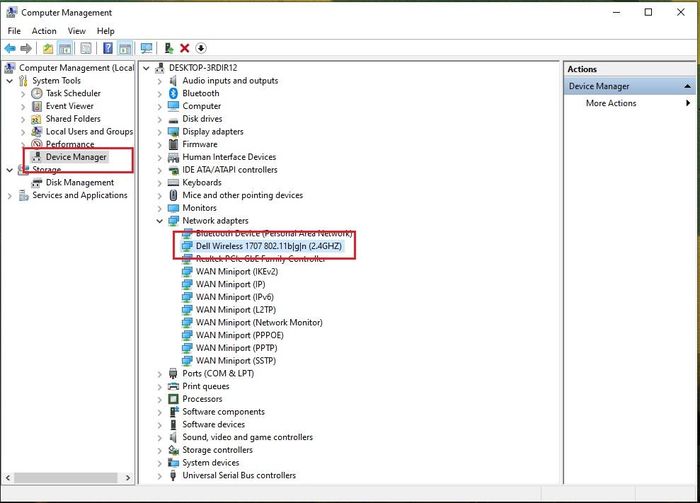
Task: Click the left pane horizontal scrollbar thumb
Action: 66,478
